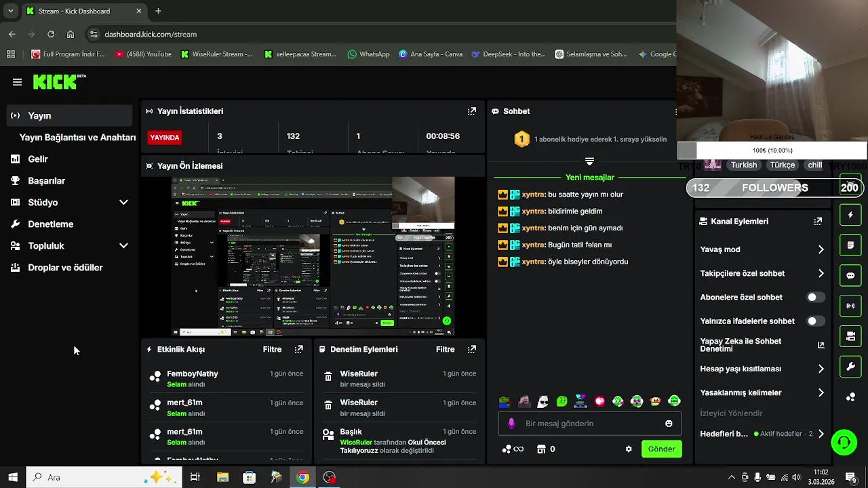Click the purple microphone icon in chat input

[x=512, y=424]
